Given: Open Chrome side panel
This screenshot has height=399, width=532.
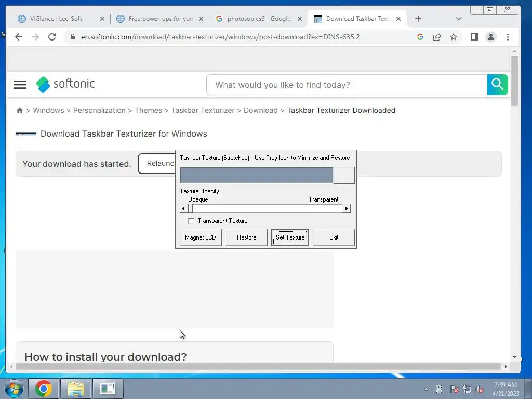Looking at the screenshot, I should point(474,37).
